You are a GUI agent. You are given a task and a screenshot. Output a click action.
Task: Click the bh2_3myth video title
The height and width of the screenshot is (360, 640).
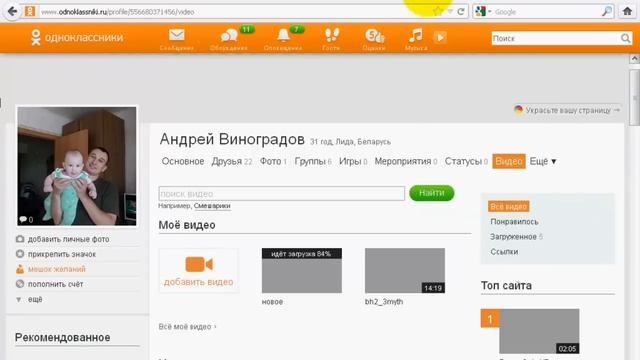point(384,302)
